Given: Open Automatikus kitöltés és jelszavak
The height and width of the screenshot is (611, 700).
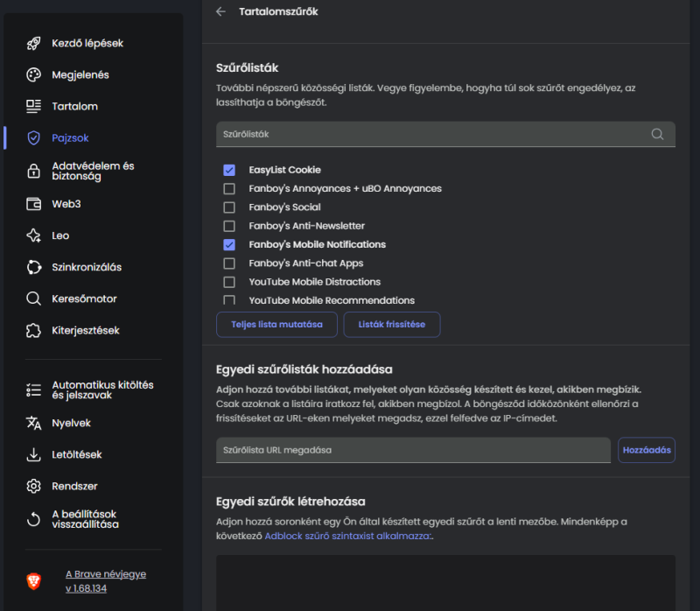Looking at the screenshot, I should pyautogui.click(x=102, y=390).
